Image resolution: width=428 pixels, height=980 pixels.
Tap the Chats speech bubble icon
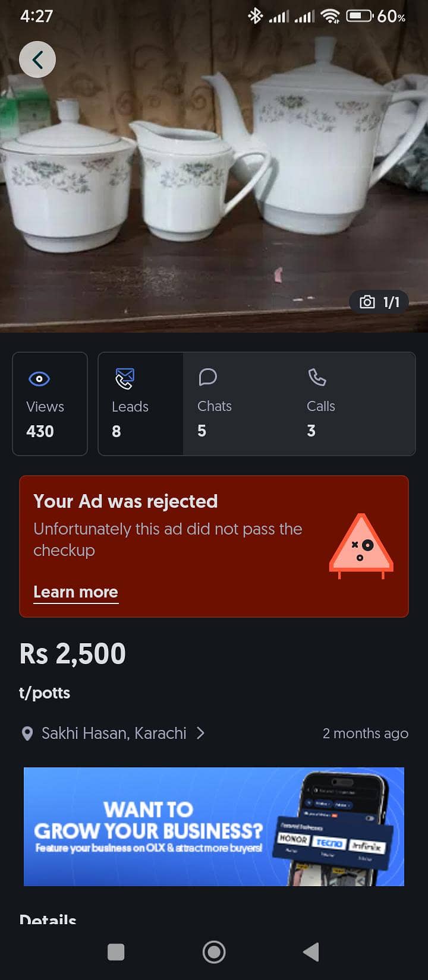pyautogui.click(x=207, y=377)
